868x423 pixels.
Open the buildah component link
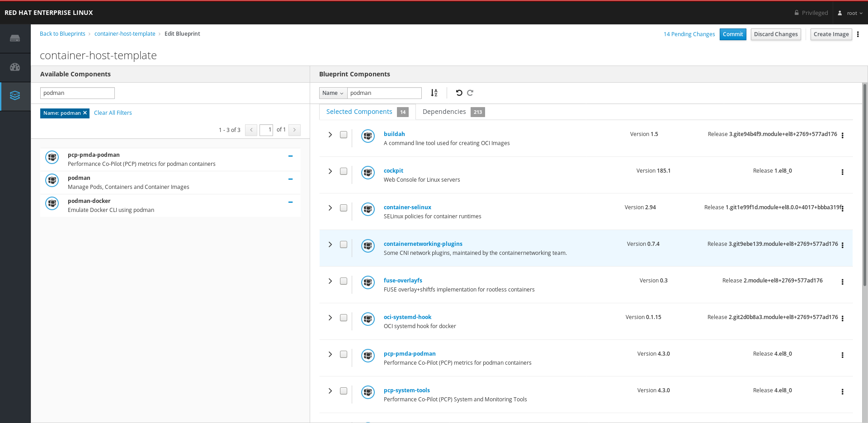[394, 134]
